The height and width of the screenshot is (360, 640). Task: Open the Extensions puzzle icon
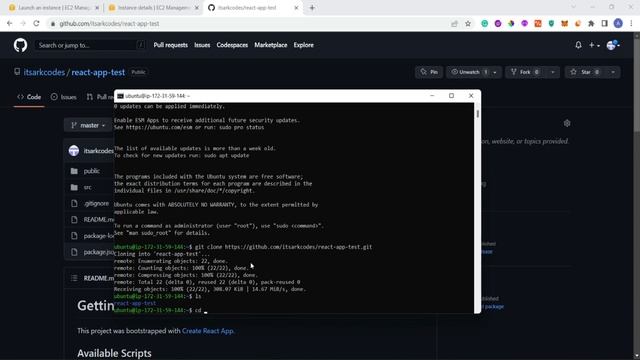[591, 24]
